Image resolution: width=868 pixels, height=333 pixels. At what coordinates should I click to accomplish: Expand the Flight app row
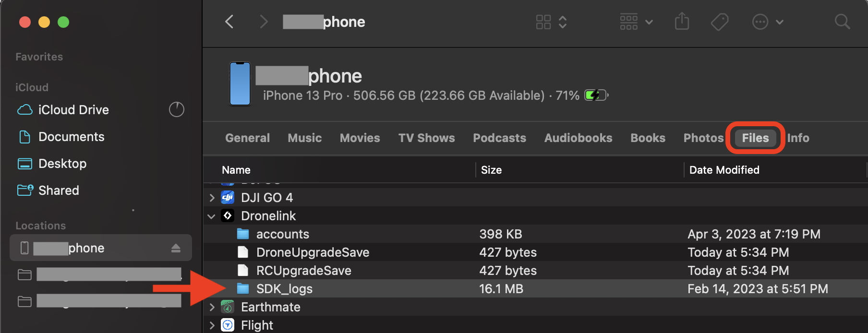212,325
